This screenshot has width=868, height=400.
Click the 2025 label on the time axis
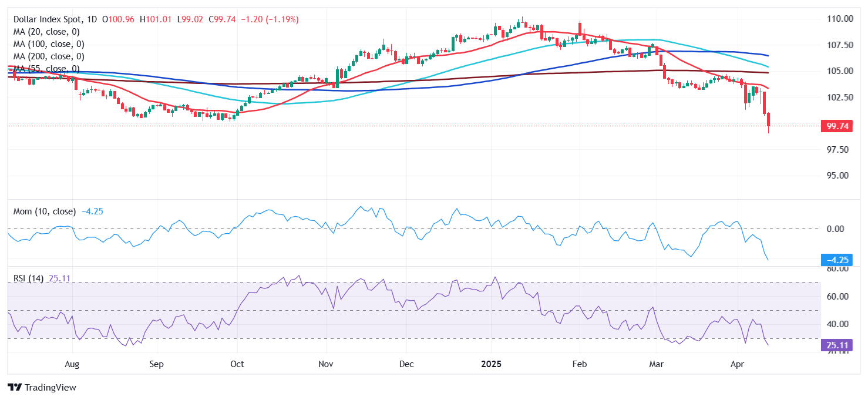492,364
